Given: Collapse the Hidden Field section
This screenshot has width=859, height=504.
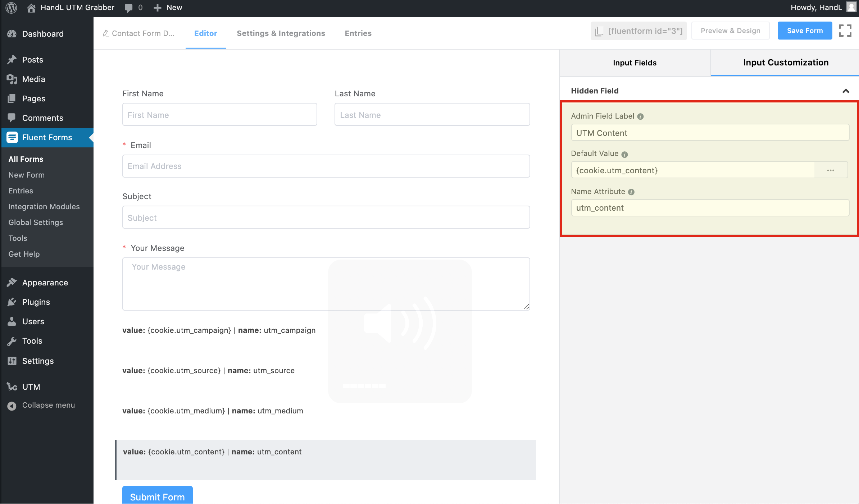Looking at the screenshot, I should pos(846,91).
